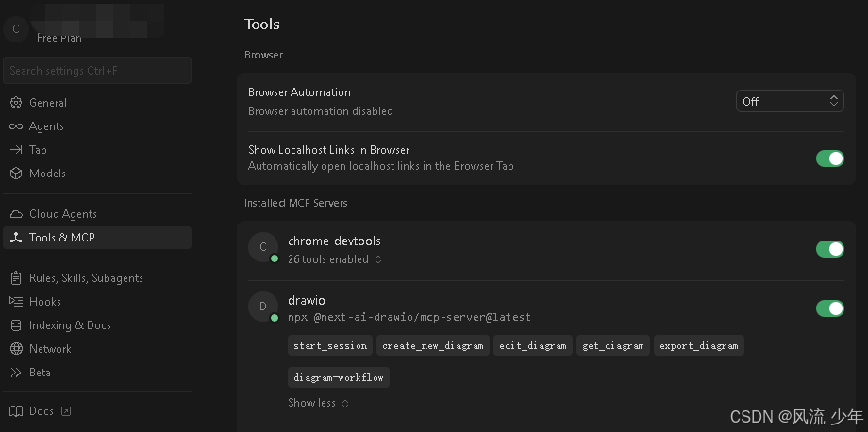Click the Beta double-chevron icon

pyautogui.click(x=16, y=373)
